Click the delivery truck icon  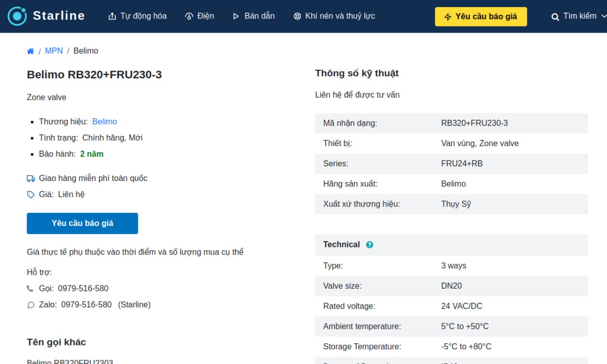point(31,179)
